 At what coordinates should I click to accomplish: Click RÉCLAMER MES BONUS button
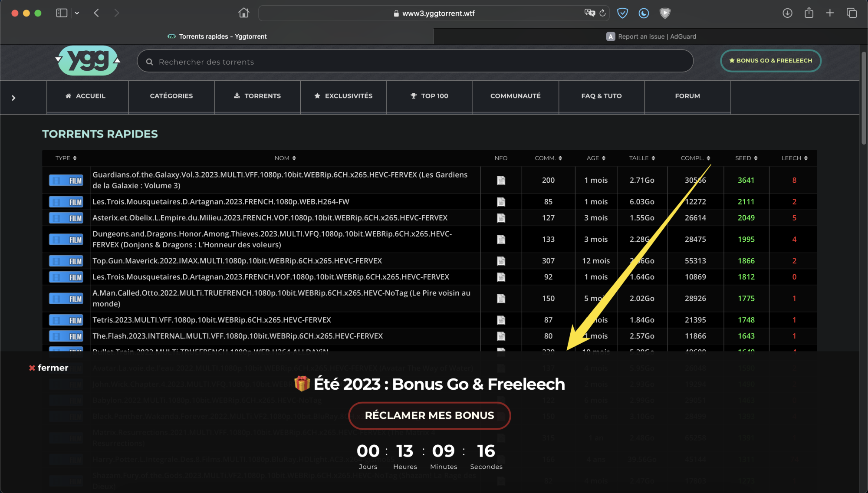429,415
